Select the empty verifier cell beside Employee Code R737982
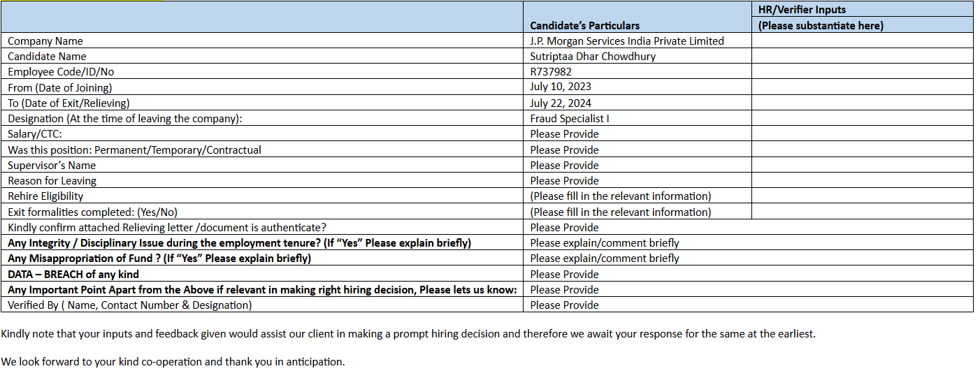Image resolution: width=980 pixels, height=371 pixels. (862, 71)
